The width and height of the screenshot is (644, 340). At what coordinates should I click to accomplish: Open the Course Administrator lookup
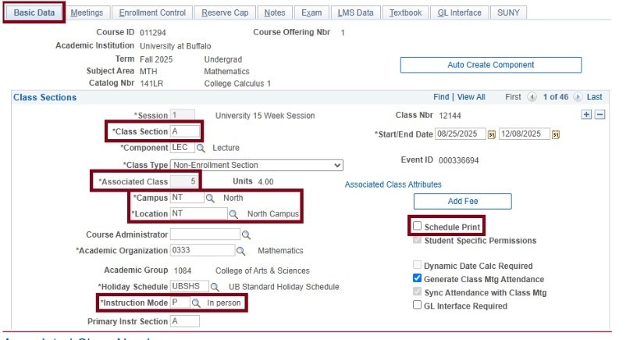246,234
